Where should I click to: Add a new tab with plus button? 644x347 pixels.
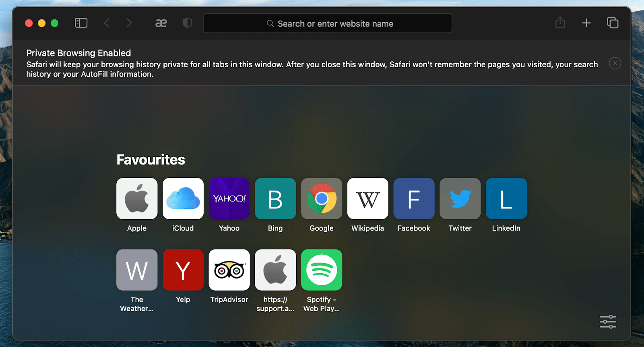pos(586,23)
